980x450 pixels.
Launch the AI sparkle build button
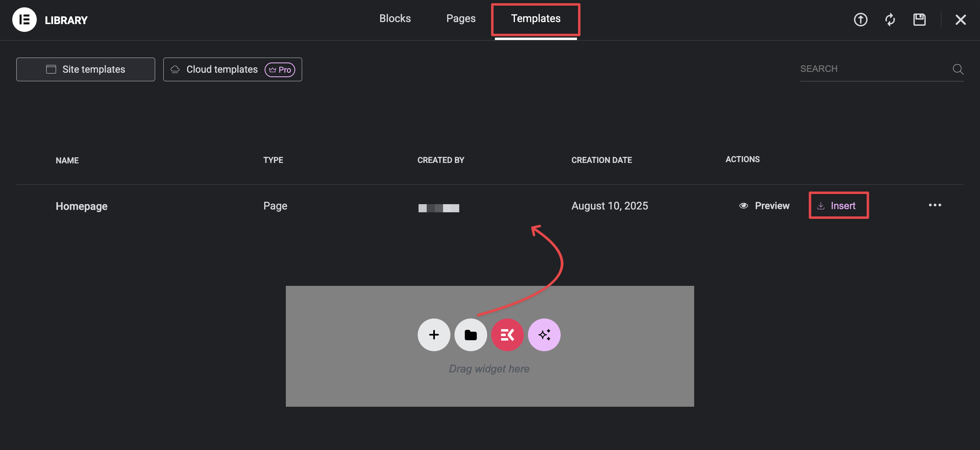[544, 335]
